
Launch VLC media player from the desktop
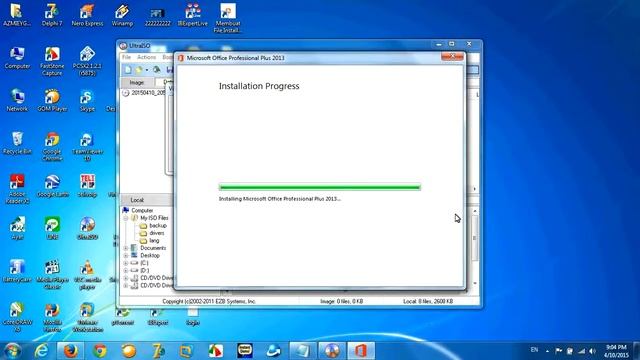coord(87,274)
